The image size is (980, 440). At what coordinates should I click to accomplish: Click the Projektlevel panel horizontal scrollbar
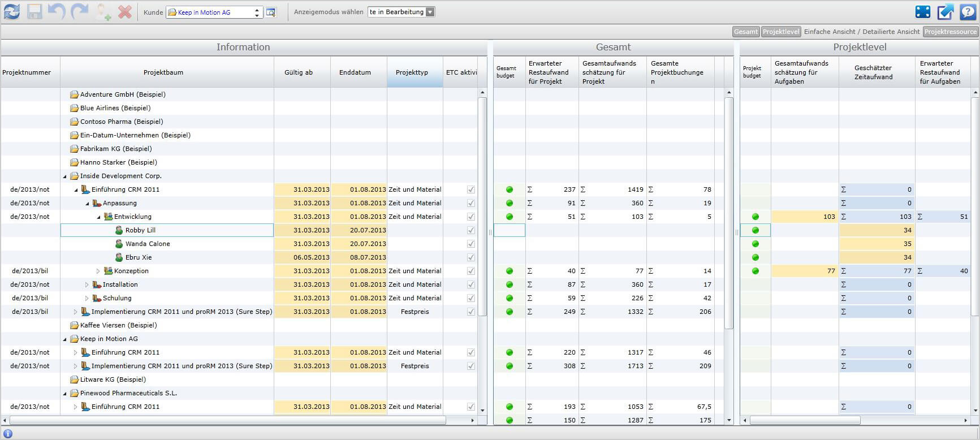[804, 420]
